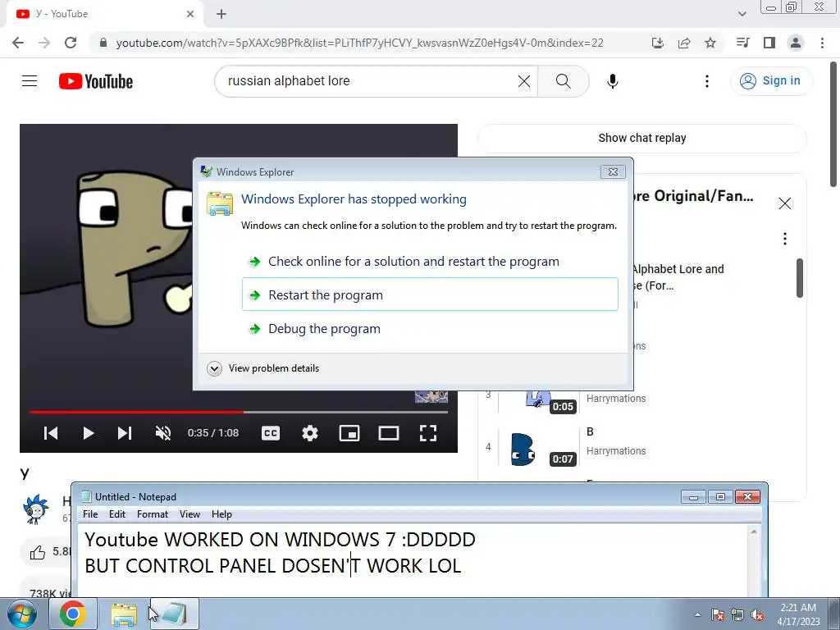
Task: Open YouTube settings three-dot menu
Action: [706, 81]
